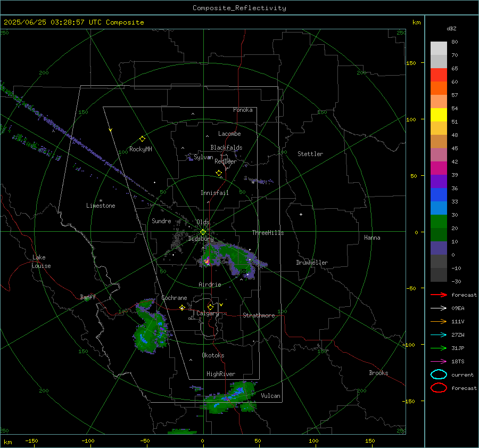Click the Didsbury town label
Image resolution: width=479 pixels, height=448 pixels.
201,239
